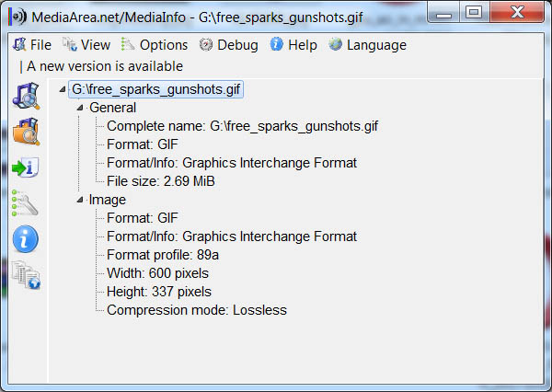The width and height of the screenshot is (552, 392).
Task: Click the export sidebar icon with green arrow
Action: click(x=25, y=167)
